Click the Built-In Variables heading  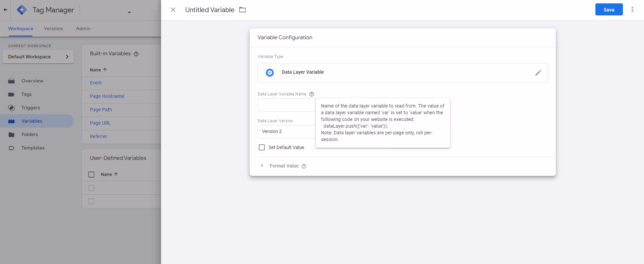coord(110,54)
